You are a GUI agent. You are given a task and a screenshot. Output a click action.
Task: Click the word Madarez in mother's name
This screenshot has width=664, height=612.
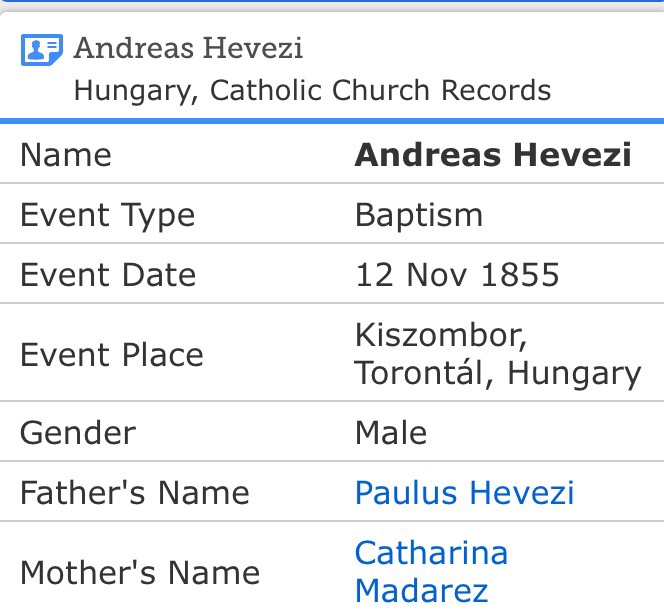pyautogui.click(x=421, y=591)
